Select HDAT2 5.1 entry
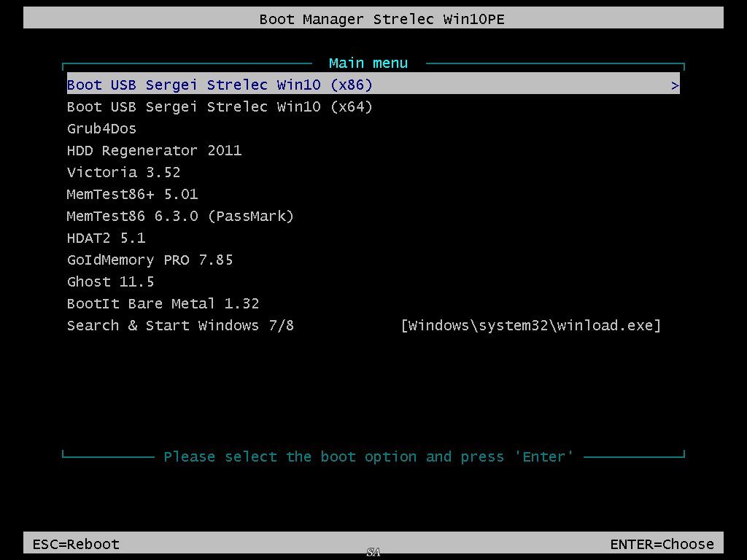Viewport: 747px width, 560px height. (x=106, y=238)
